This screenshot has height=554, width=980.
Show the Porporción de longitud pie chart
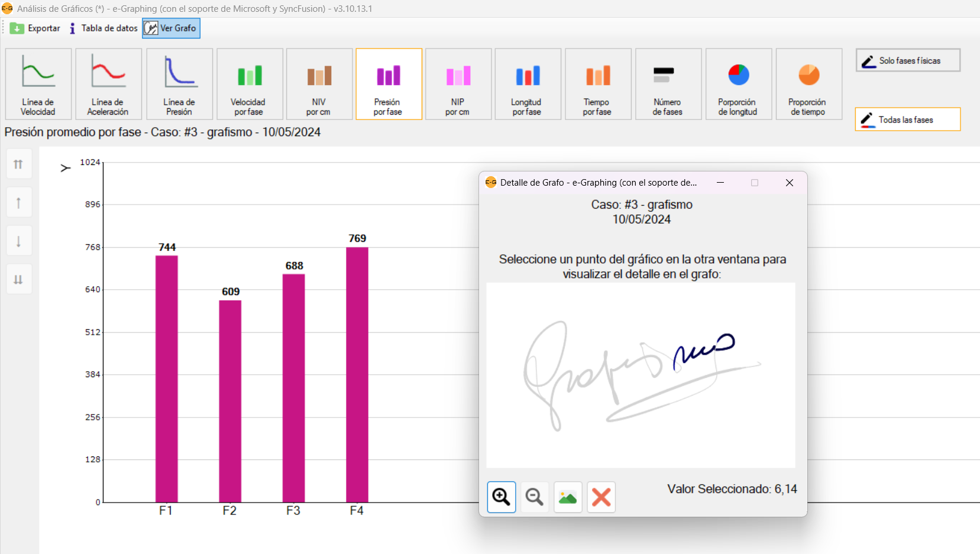click(x=738, y=84)
